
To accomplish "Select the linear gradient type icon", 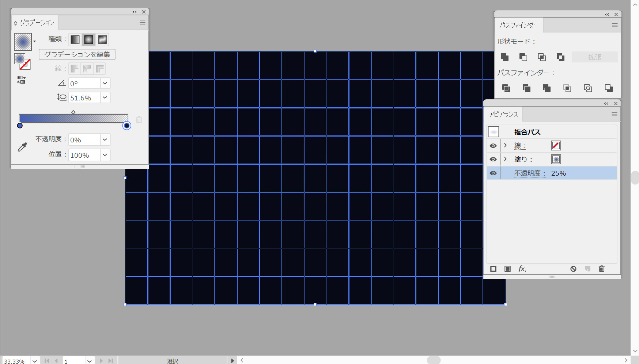I will tap(75, 39).
